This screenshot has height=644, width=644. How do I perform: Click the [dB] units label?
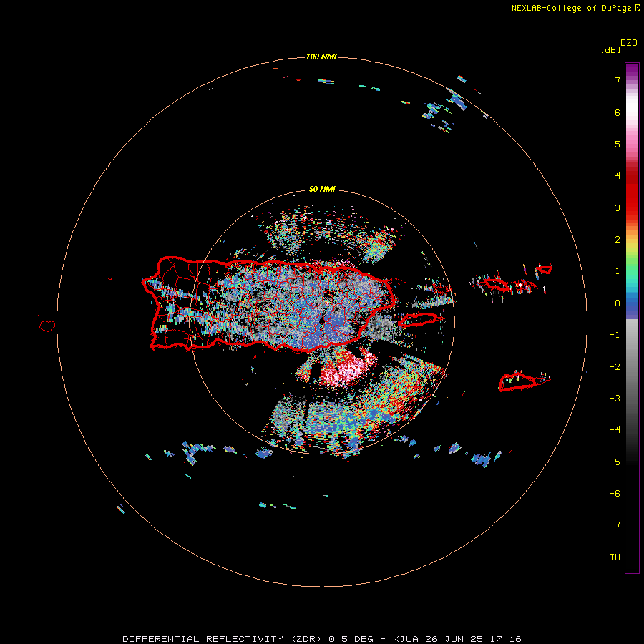pos(610,50)
